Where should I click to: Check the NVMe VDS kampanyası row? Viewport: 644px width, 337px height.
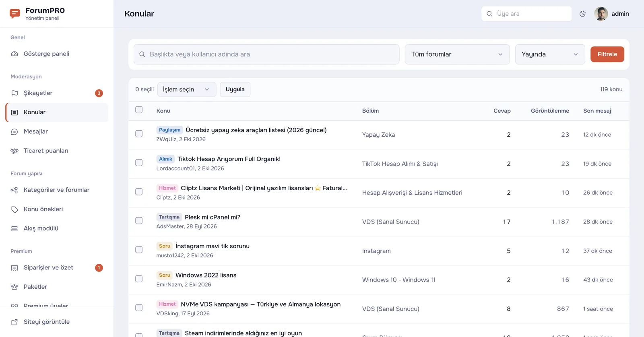pos(139,308)
